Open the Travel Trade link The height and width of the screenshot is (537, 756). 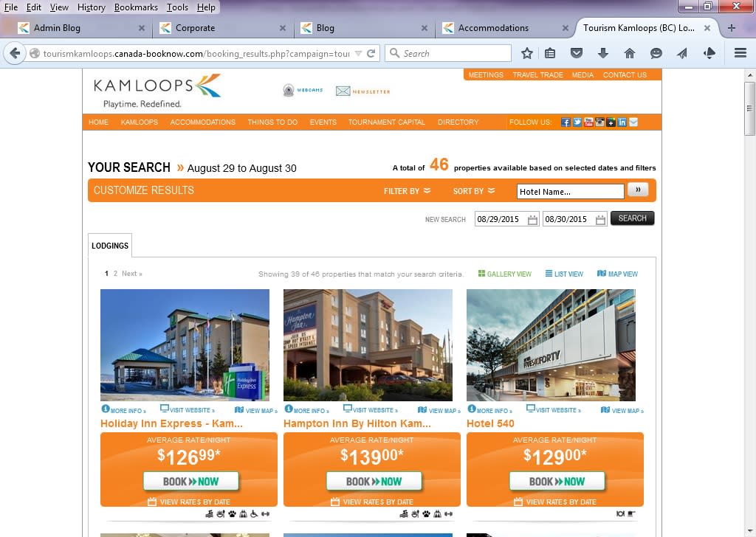(537, 75)
